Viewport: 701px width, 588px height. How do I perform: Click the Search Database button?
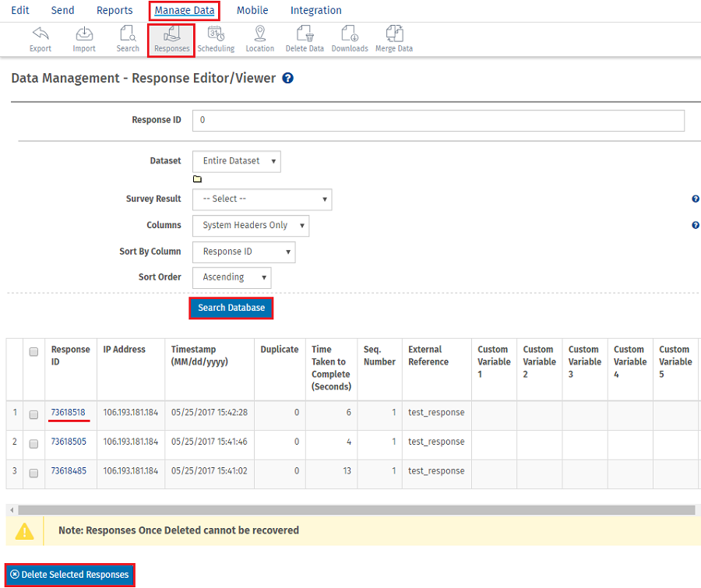coord(231,308)
